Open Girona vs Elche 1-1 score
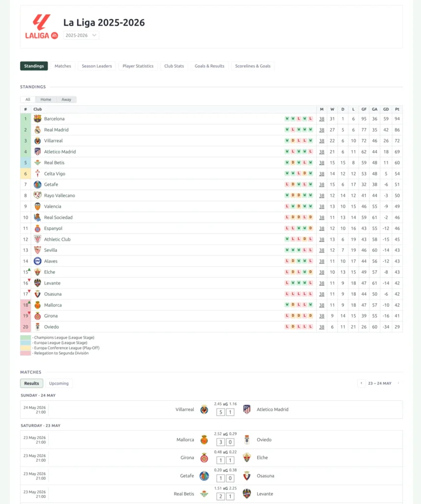This screenshot has height=504, width=421. (x=225, y=460)
